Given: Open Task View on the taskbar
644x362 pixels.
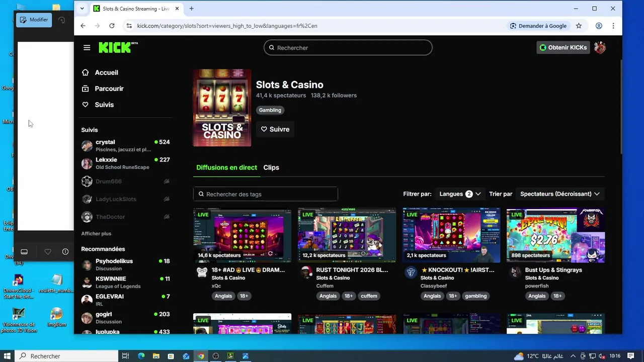Looking at the screenshot, I should [x=126, y=356].
